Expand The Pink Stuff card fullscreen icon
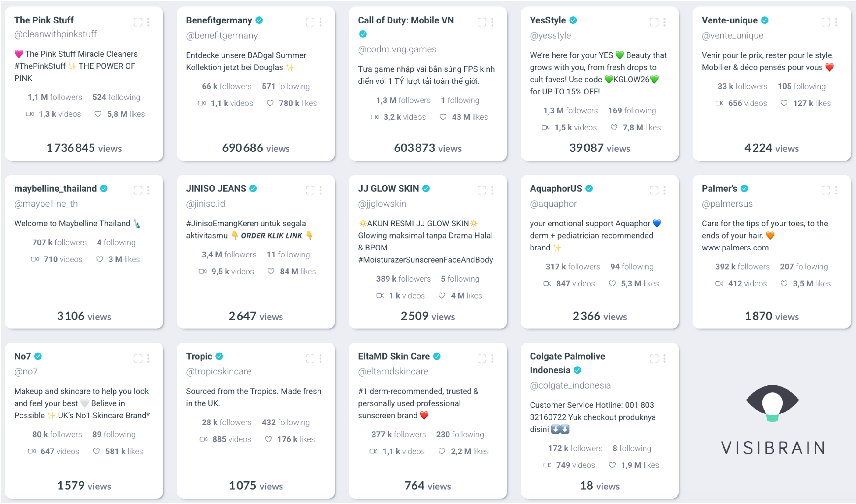856x504 pixels. (x=138, y=22)
